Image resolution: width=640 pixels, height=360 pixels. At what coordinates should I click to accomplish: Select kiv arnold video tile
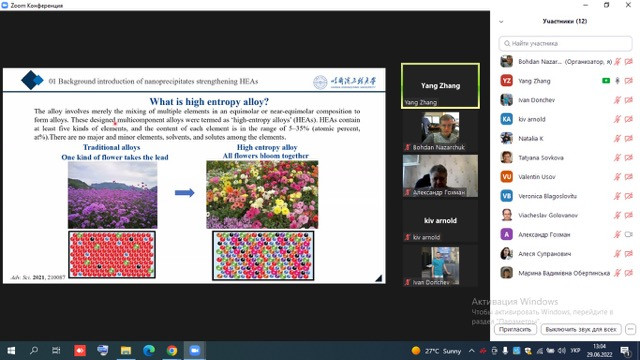point(440,221)
